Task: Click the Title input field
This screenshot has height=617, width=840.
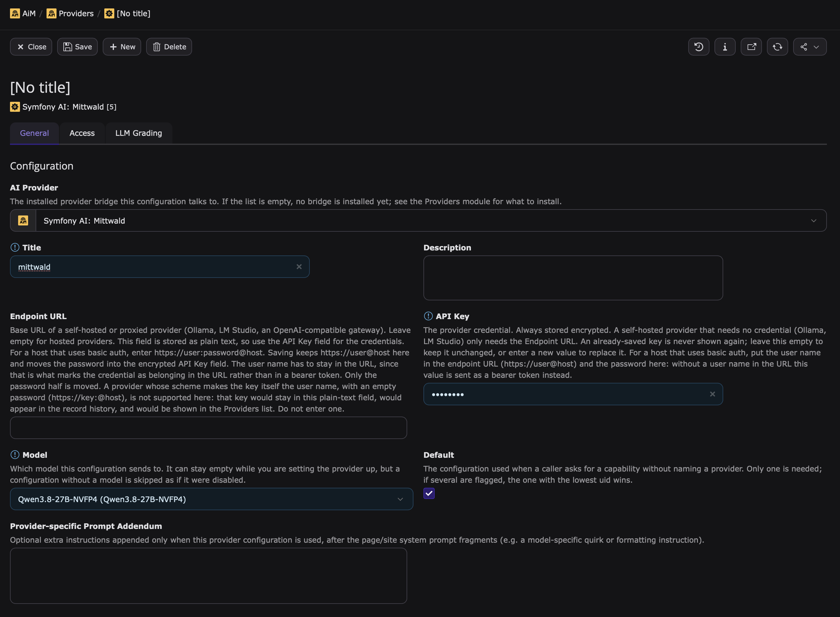Action: [160, 267]
